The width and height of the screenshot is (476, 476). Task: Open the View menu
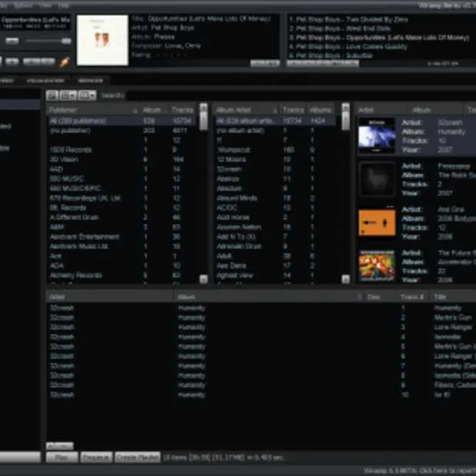(x=45, y=5)
